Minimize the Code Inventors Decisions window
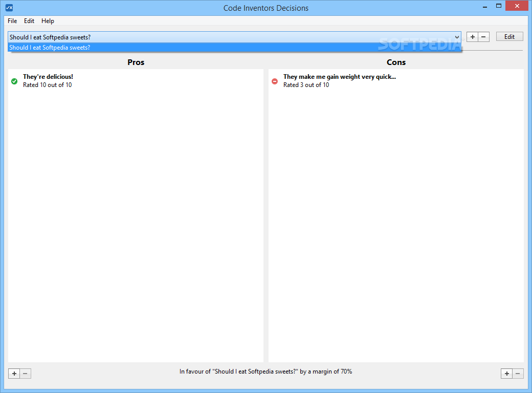Screen dimensions: 532x393 tap(485, 6)
